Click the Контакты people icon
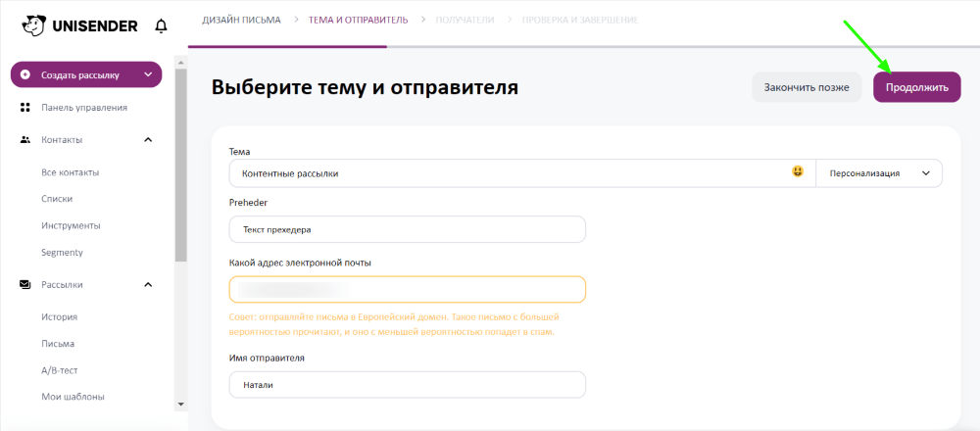The height and width of the screenshot is (431, 980). pos(25,140)
